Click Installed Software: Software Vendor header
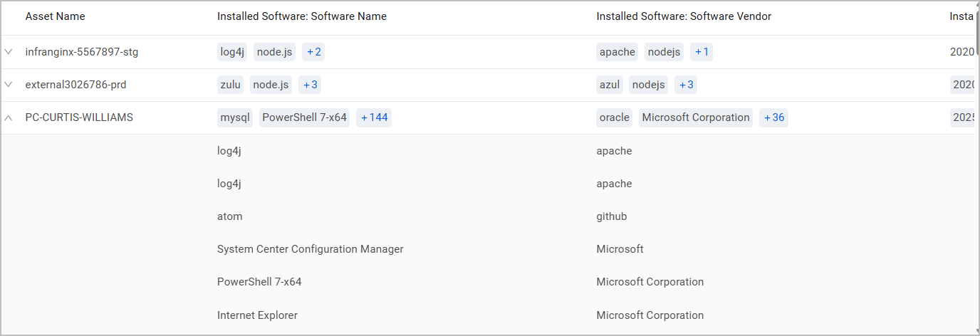Screen dimensions: 980x336 [x=684, y=16]
